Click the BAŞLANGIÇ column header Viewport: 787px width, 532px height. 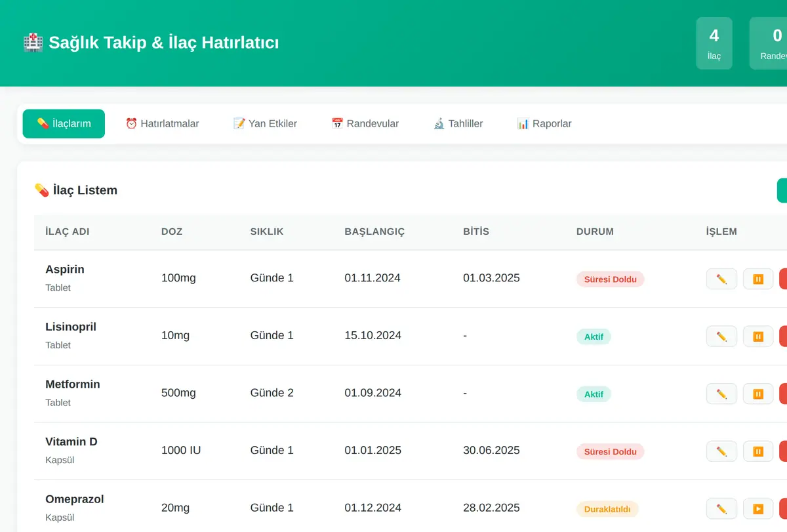(374, 232)
